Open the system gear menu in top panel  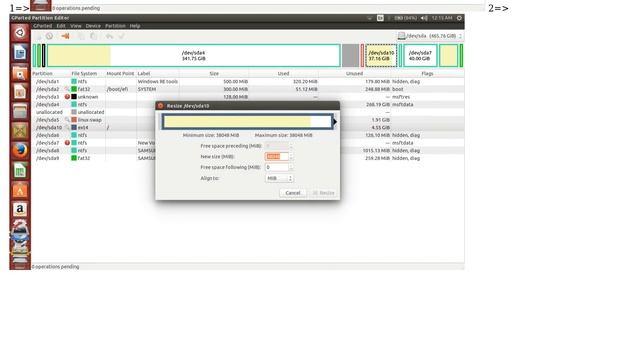click(459, 18)
